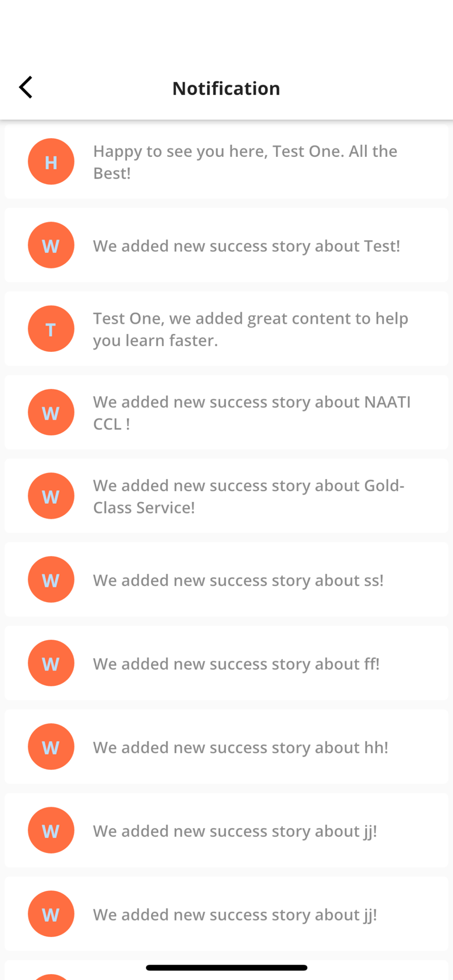Open the success story about Test notification
The height and width of the screenshot is (980, 453).
tap(226, 245)
